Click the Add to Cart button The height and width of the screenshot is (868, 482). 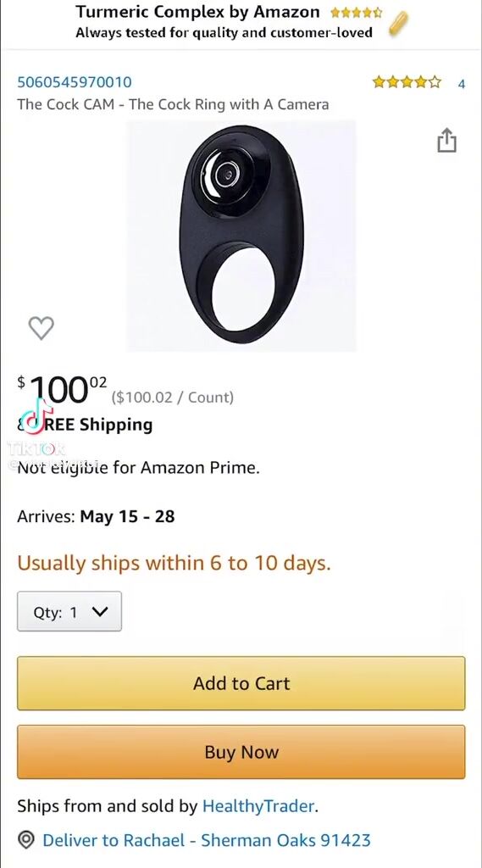[x=241, y=684]
